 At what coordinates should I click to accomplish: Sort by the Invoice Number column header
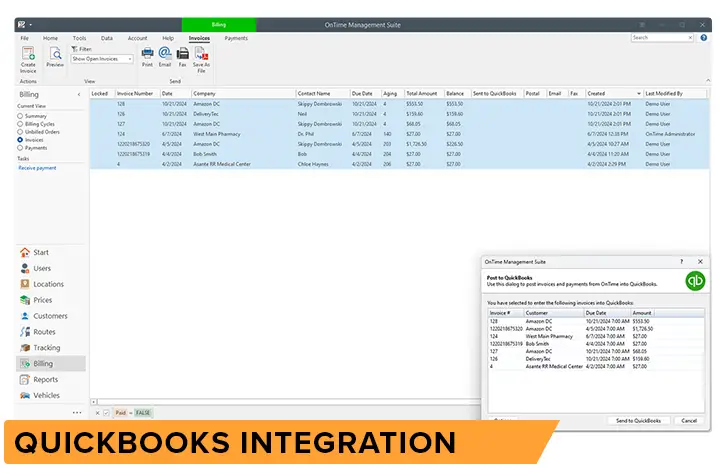[x=137, y=93]
